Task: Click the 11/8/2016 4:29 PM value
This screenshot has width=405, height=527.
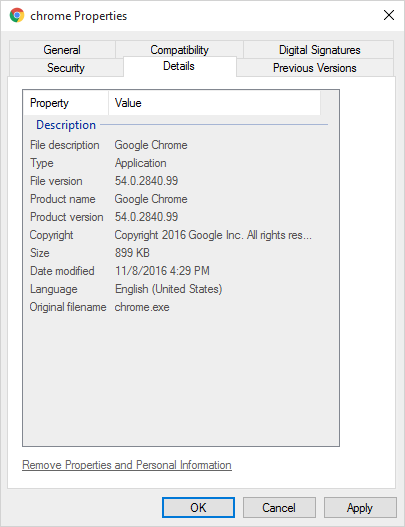Action: click(162, 271)
